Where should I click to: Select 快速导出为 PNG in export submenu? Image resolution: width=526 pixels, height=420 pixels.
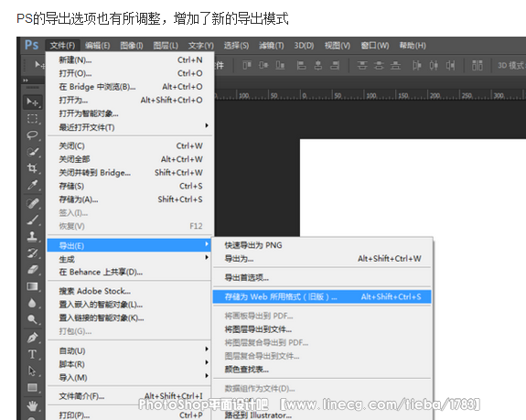pyautogui.click(x=322, y=245)
